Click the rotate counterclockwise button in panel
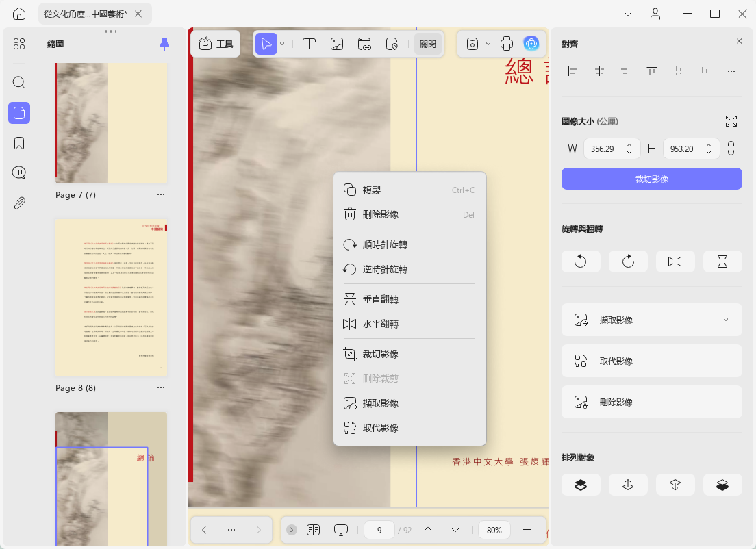This screenshot has width=756, height=549. pyautogui.click(x=581, y=261)
